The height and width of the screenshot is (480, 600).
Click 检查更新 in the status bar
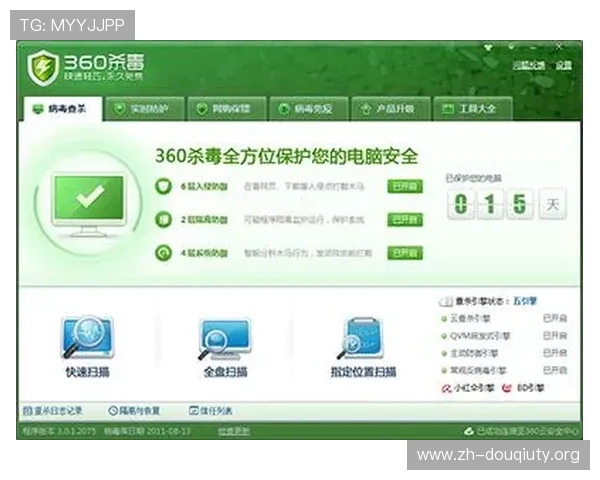click(x=234, y=431)
